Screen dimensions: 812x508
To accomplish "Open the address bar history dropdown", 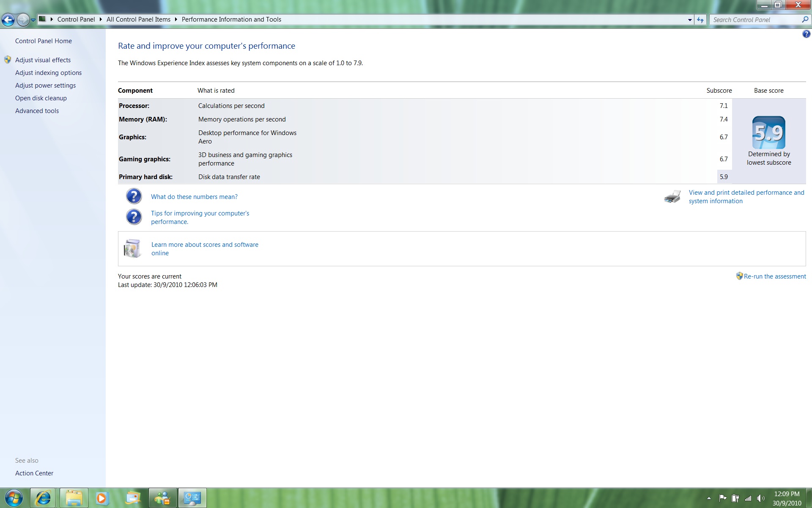I will tap(690, 20).
